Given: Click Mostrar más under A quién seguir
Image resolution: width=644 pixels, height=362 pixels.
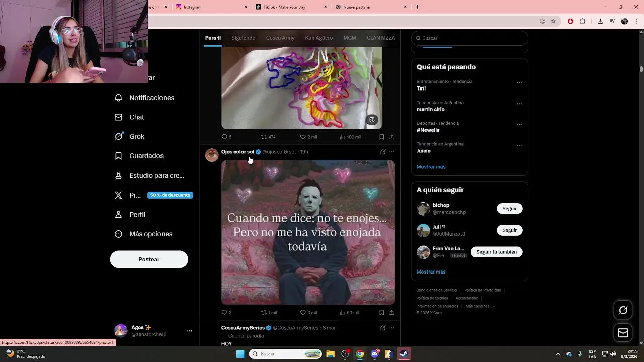Looking at the screenshot, I should click(x=431, y=271).
